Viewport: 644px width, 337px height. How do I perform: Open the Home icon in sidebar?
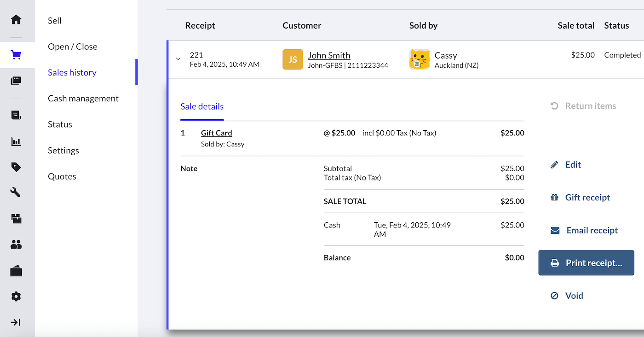(16, 20)
